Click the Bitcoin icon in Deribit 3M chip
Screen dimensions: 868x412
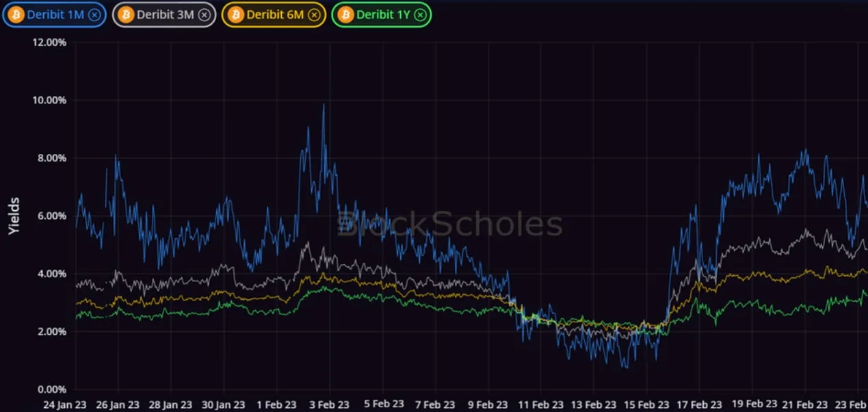(127, 14)
